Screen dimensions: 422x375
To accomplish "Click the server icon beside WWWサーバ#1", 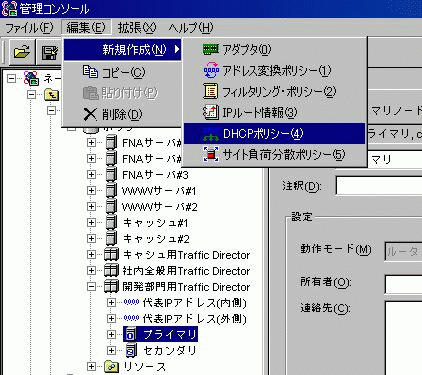I will click(x=111, y=190).
